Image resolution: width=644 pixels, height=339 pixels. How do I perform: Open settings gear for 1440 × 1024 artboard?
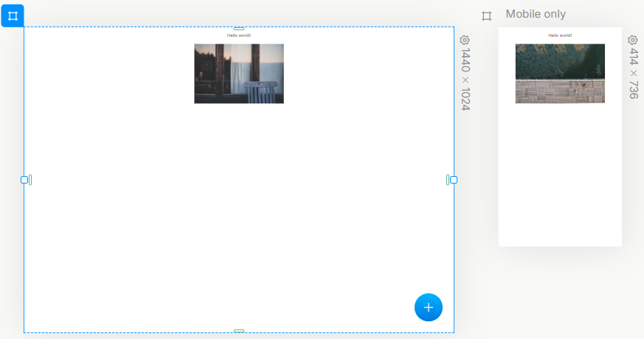click(x=465, y=40)
